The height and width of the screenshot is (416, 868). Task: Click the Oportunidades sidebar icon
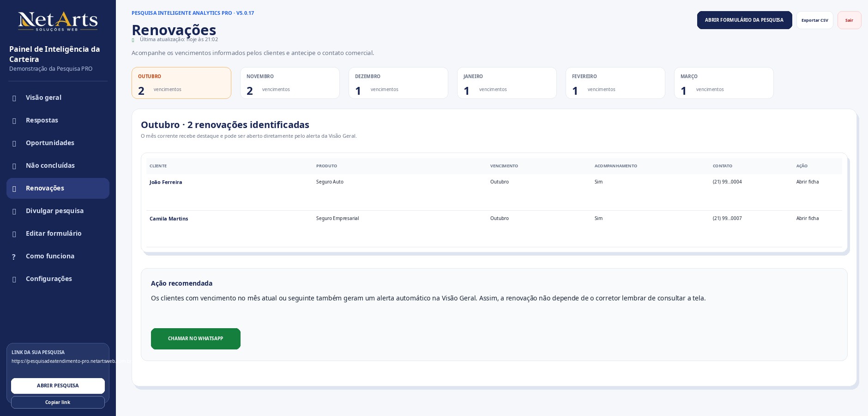[14, 143]
